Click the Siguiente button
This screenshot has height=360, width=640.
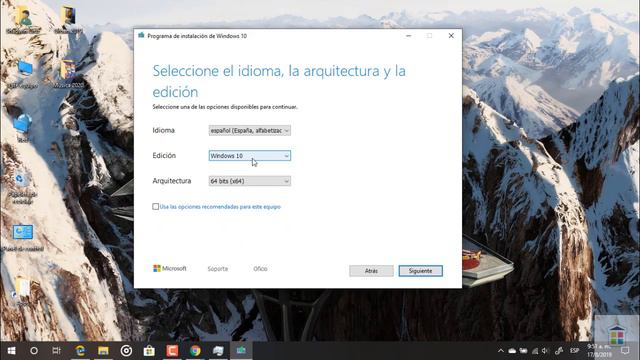coord(420,271)
